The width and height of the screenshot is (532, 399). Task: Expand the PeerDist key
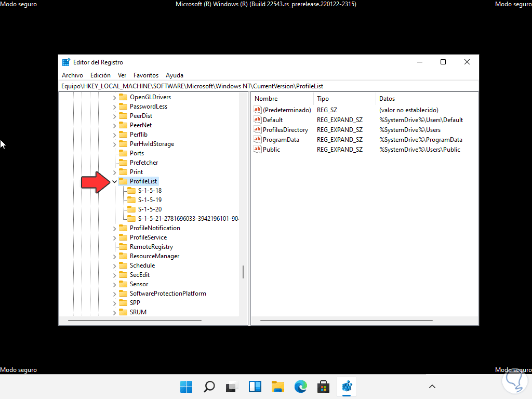point(115,116)
